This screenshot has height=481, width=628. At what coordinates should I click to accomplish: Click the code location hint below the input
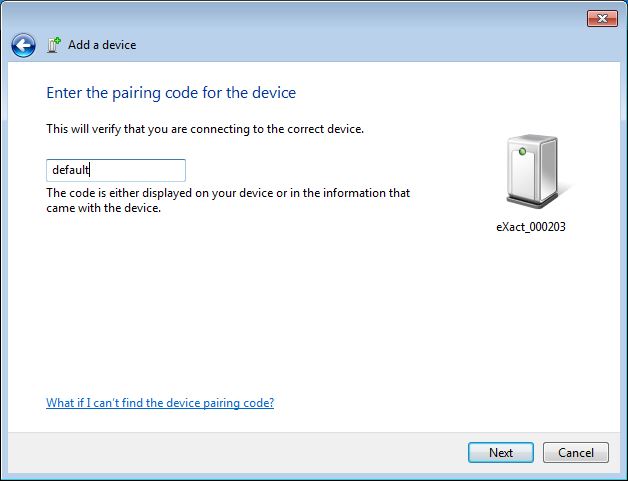coord(228,200)
